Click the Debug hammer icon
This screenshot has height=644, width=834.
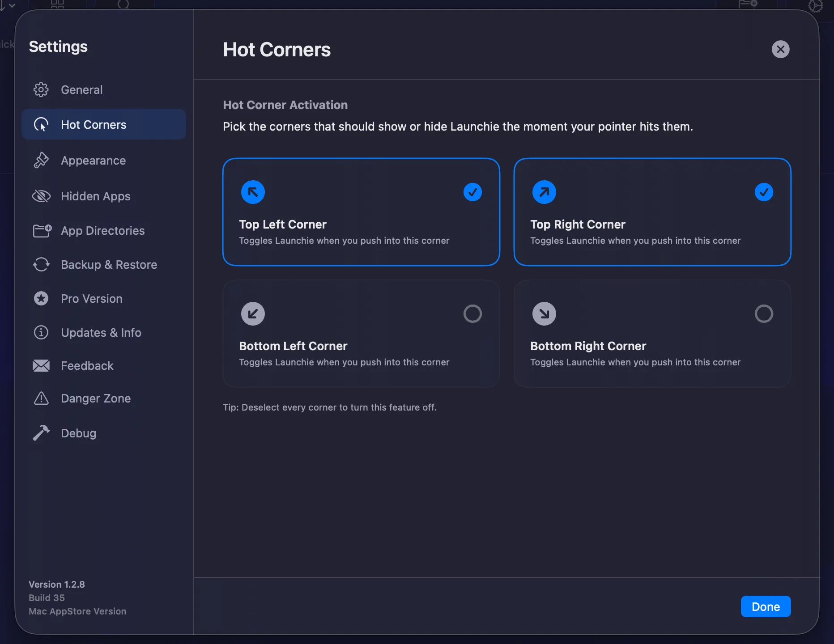click(41, 433)
